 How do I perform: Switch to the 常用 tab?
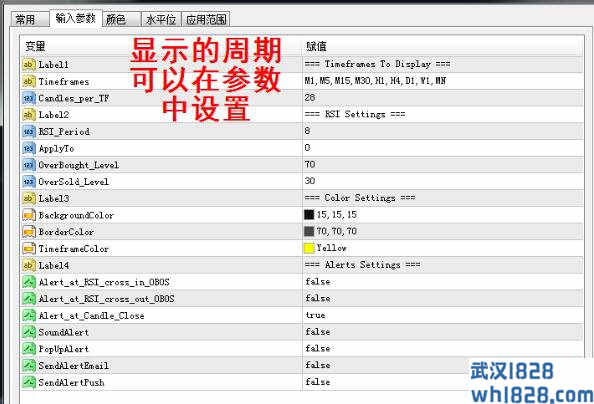coord(30,19)
